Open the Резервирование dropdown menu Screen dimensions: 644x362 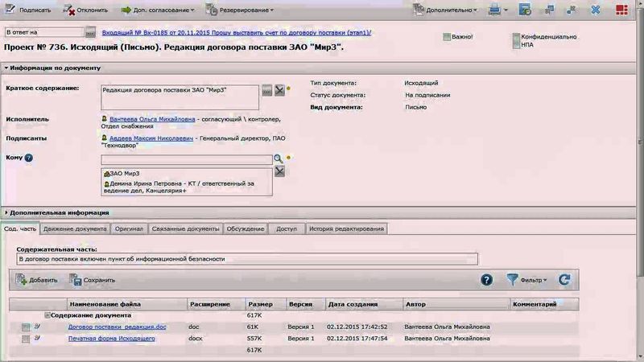point(240,10)
